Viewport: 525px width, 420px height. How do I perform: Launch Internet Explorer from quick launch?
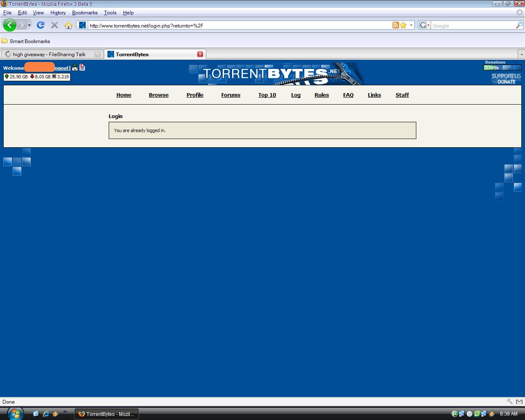(46, 414)
